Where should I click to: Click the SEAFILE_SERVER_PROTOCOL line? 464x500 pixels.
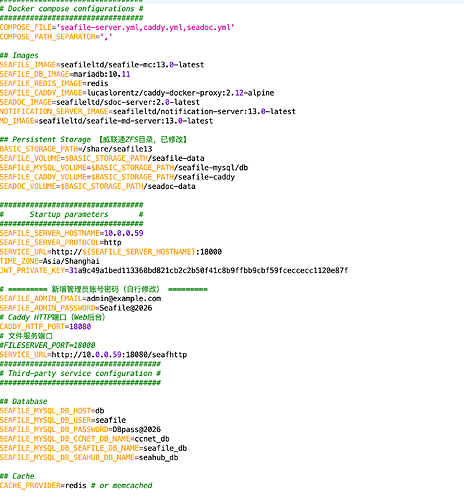coord(61,242)
